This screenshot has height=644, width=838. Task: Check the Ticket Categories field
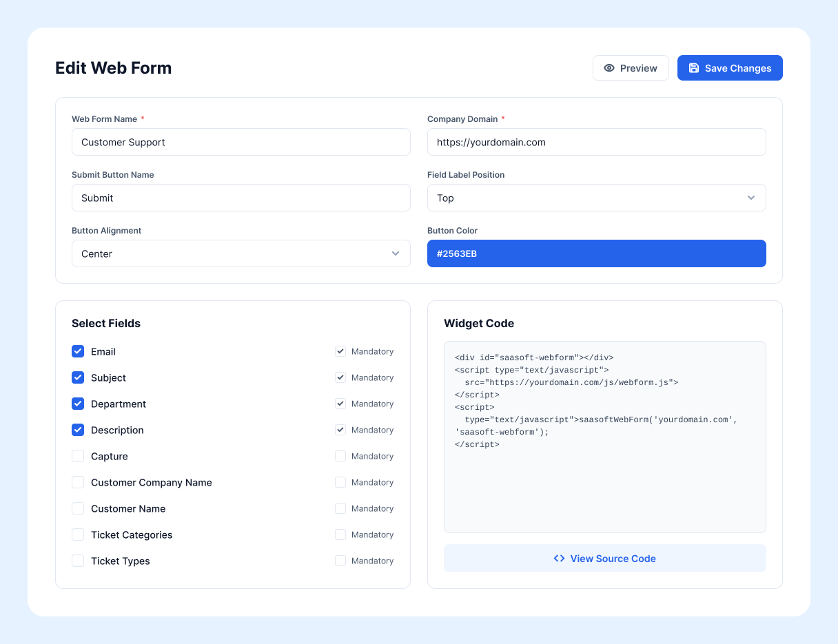pos(78,534)
